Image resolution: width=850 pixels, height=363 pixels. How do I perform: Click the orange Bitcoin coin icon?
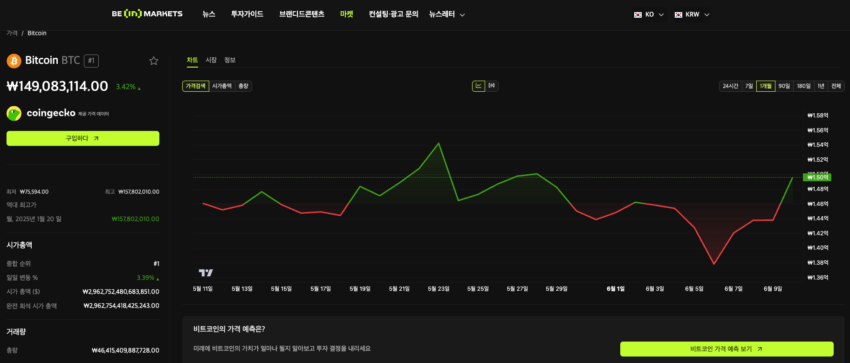coord(14,61)
